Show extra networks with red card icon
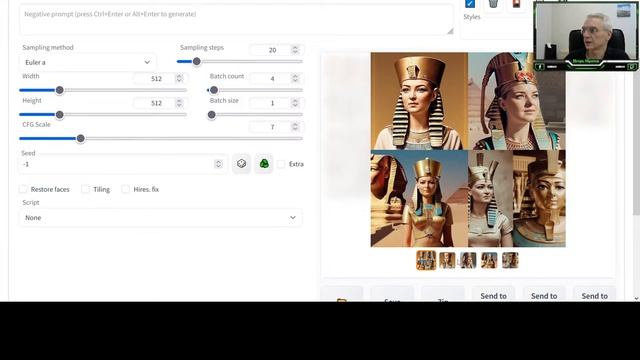Viewport: 640px width, 360px height. coord(516,4)
